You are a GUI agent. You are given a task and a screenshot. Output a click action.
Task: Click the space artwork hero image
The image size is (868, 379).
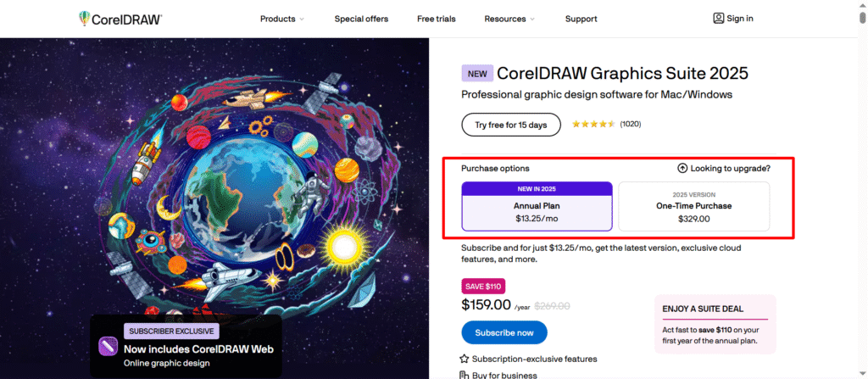pos(214,209)
